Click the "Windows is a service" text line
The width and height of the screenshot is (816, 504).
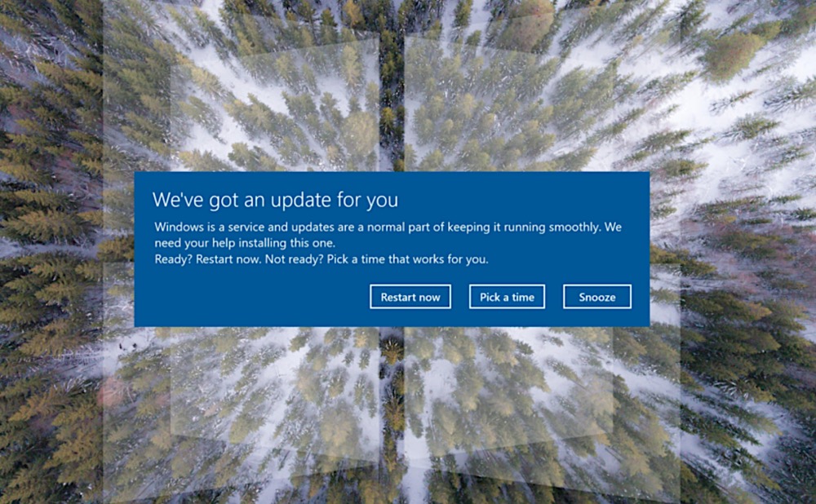[x=388, y=226]
